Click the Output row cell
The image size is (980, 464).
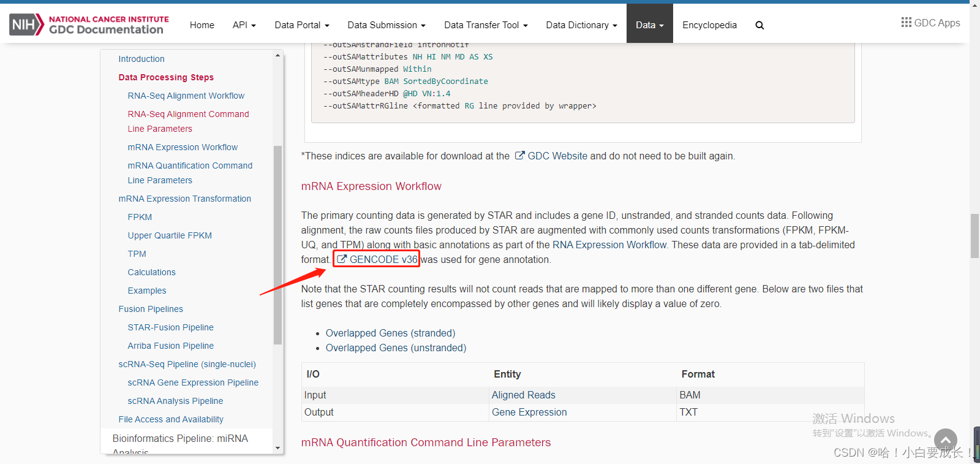pos(396,413)
